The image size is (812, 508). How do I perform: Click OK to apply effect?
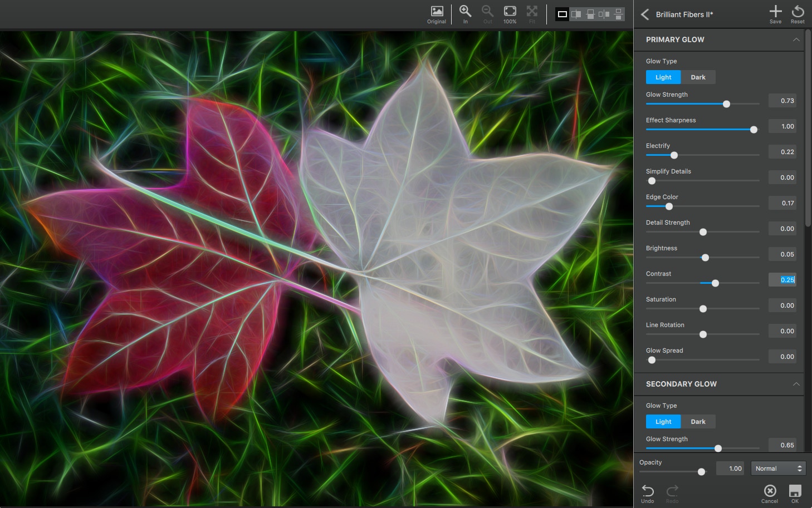tap(795, 493)
